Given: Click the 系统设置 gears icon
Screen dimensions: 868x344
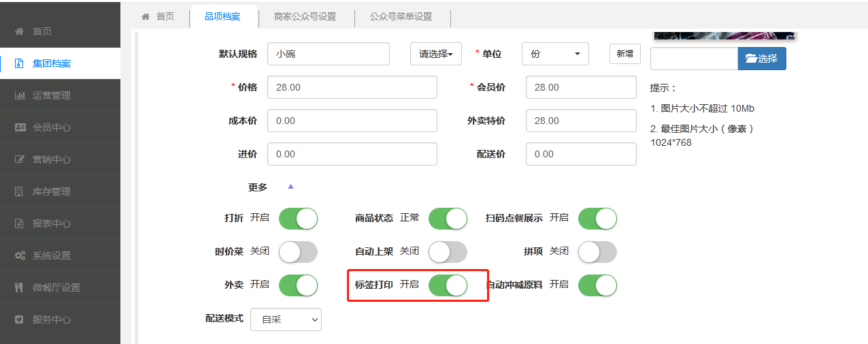Looking at the screenshot, I should point(19,255).
